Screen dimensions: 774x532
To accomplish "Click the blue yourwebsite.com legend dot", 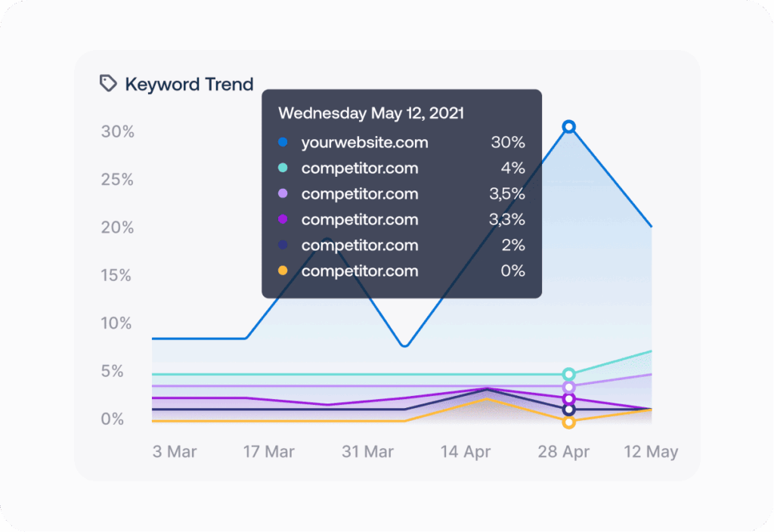I will pyautogui.click(x=283, y=142).
